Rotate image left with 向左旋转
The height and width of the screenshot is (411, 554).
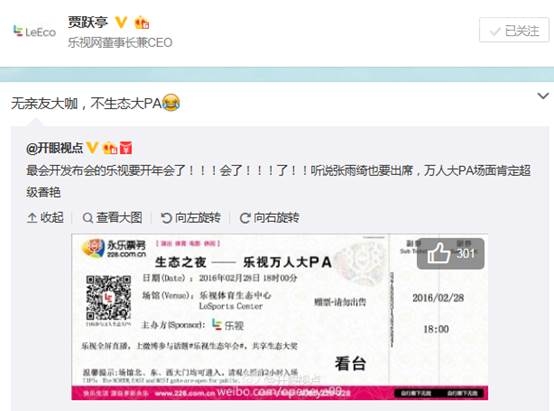(x=191, y=217)
